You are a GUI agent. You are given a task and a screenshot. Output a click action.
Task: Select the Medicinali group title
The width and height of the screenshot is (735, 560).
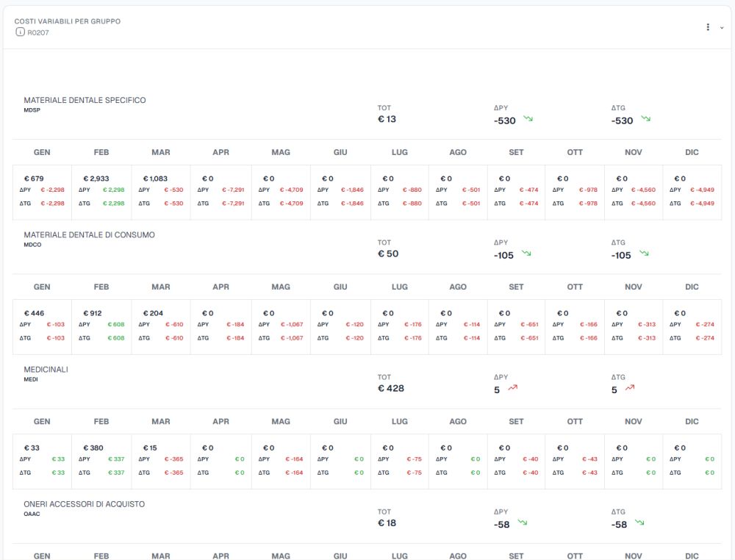tap(46, 370)
